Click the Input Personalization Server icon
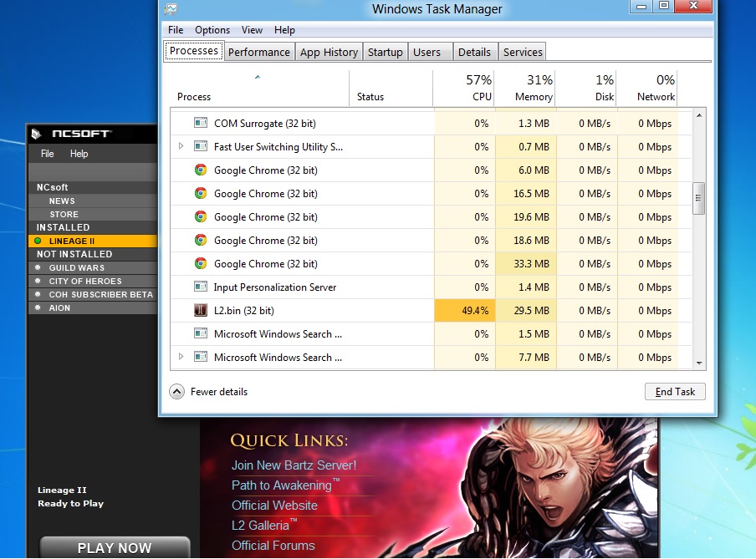 coord(201,287)
